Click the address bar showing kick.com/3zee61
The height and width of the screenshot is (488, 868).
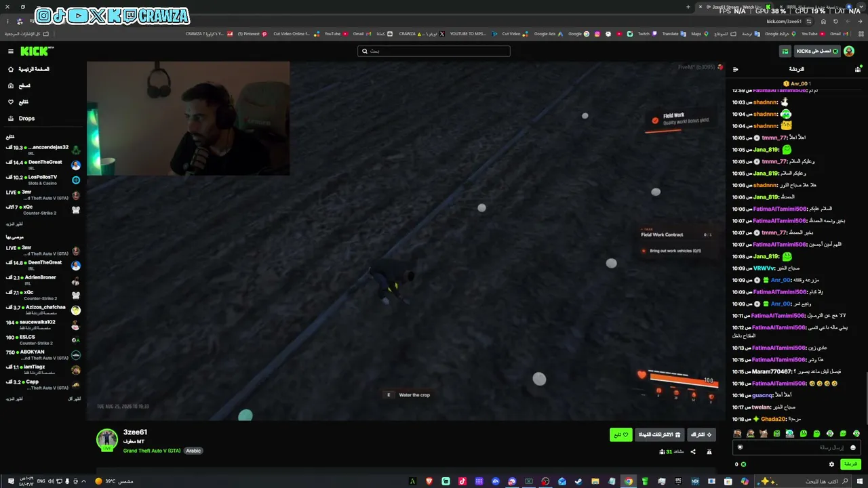[x=784, y=21]
